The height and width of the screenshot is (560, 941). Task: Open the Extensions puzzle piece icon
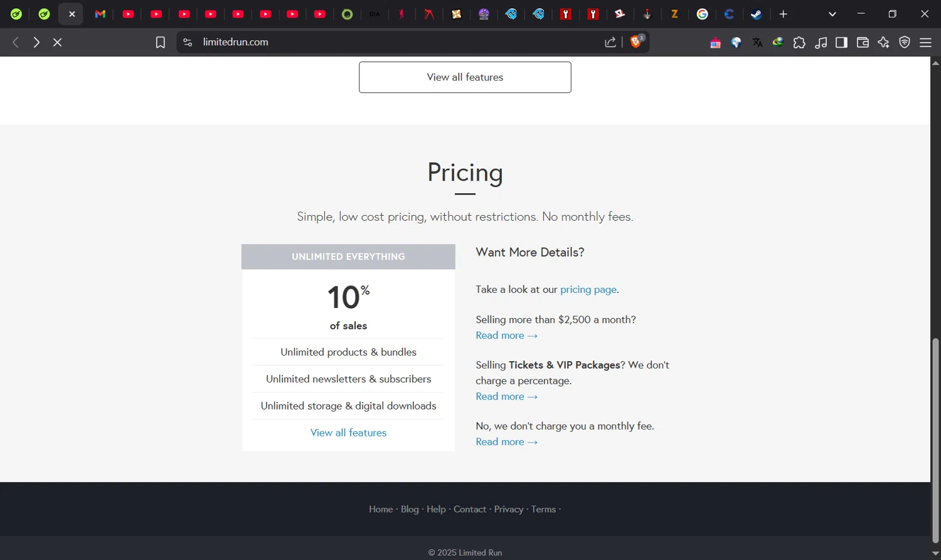click(x=799, y=43)
